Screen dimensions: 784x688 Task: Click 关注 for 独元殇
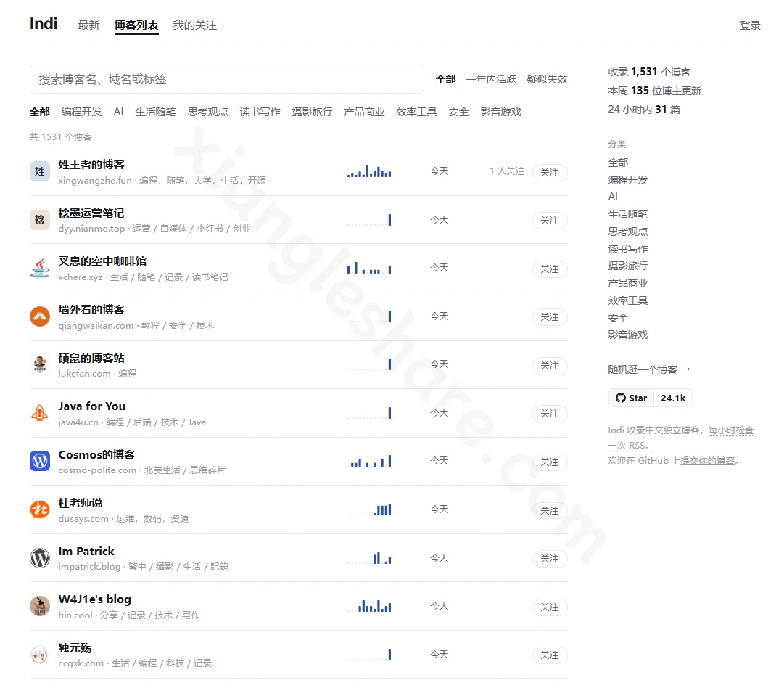tap(550, 655)
